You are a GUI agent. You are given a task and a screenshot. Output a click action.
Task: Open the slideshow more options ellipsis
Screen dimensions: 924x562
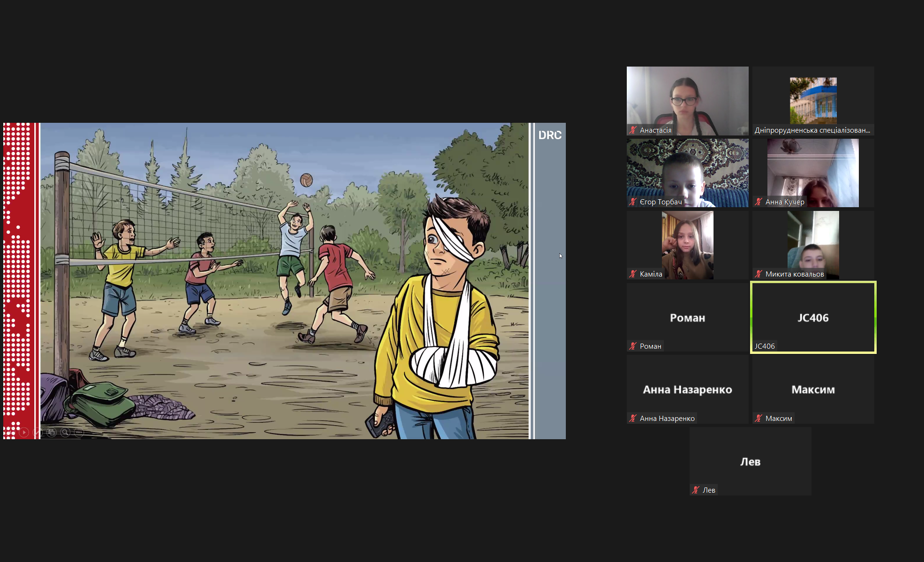pos(79,432)
